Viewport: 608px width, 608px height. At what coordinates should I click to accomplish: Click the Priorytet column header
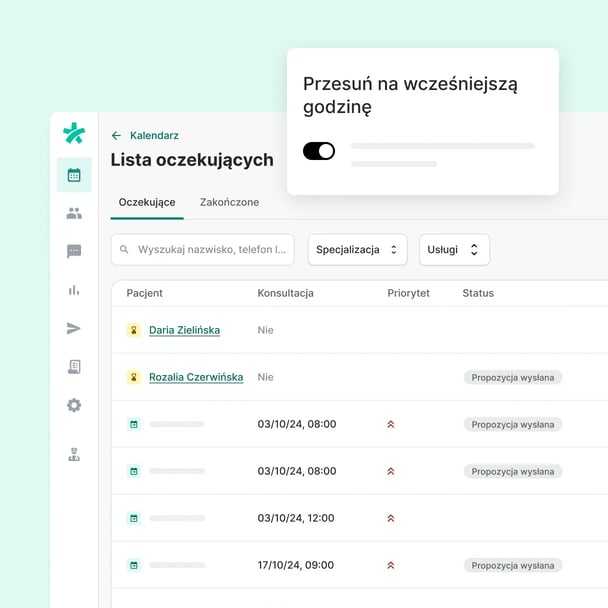pos(408,293)
